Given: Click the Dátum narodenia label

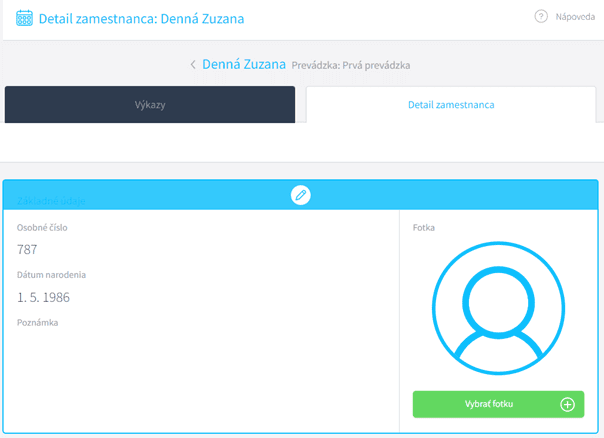Looking at the screenshot, I should (51, 275).
